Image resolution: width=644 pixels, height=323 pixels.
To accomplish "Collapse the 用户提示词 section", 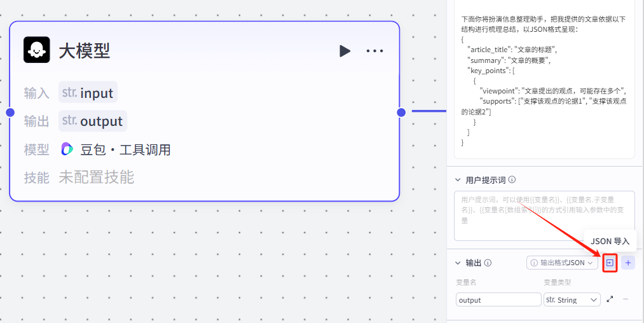I will point(458,180).
